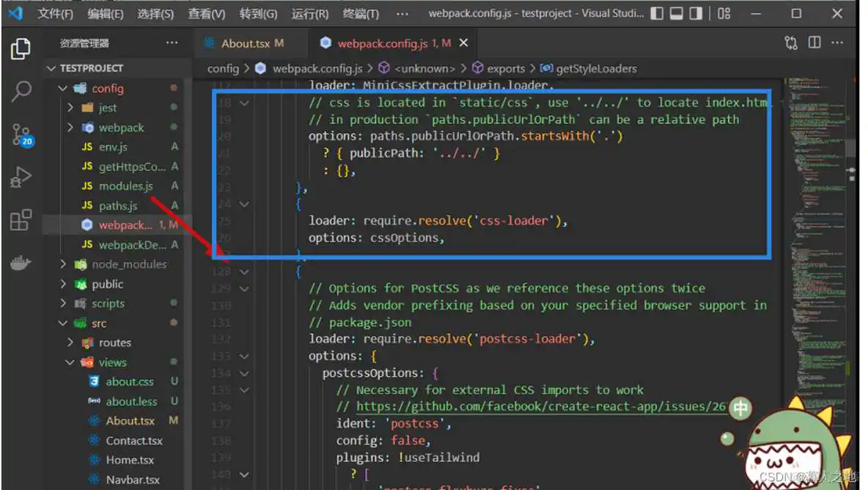Click the Split Editor icon
The width and height of the screenshot is (868, 490).
[x=814, y=44]
